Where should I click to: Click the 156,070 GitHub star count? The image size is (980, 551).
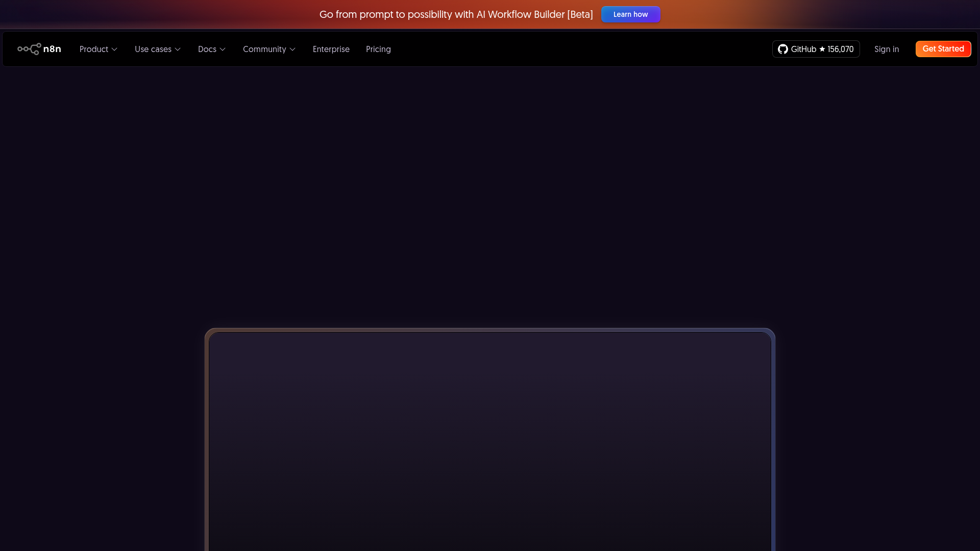point(840,49)
